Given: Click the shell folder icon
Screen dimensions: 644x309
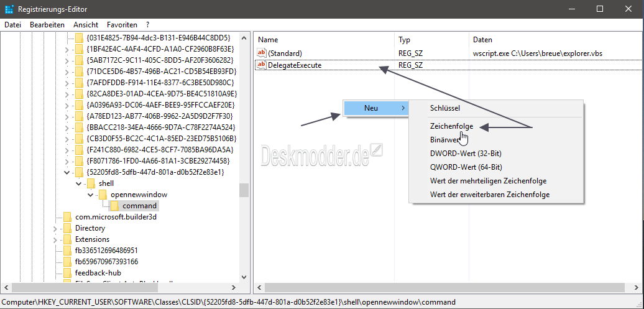Looking at the screenshot, I should click(91, 183).
